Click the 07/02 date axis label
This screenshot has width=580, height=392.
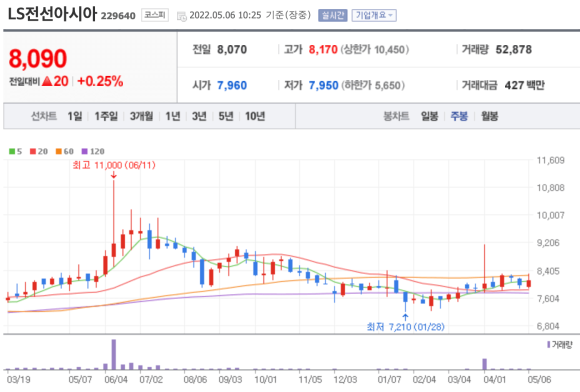pyautogui.click(x=151, y=379)
